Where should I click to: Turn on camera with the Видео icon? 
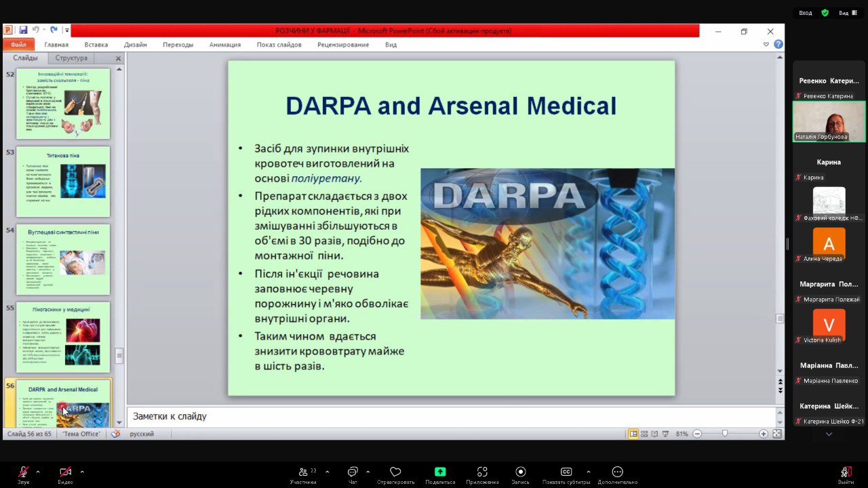65,472
